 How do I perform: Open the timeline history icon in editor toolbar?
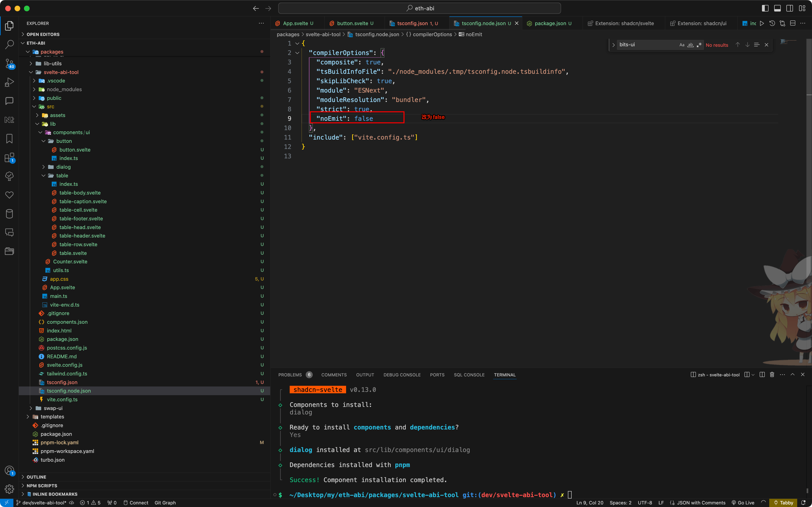(x=772, y=23)
